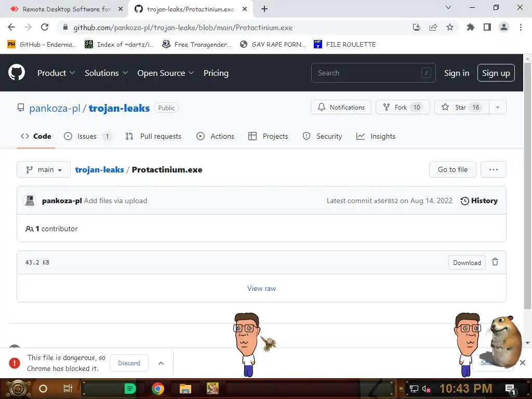This screenshot has width=532, height=399.
Task: Open the Security tab
Action: 322,136
